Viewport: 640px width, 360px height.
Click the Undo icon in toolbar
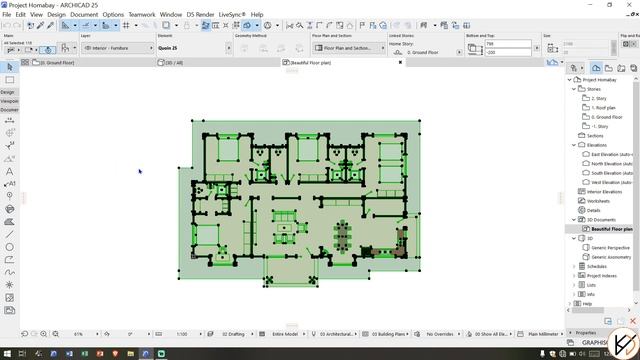pos(6,25)
